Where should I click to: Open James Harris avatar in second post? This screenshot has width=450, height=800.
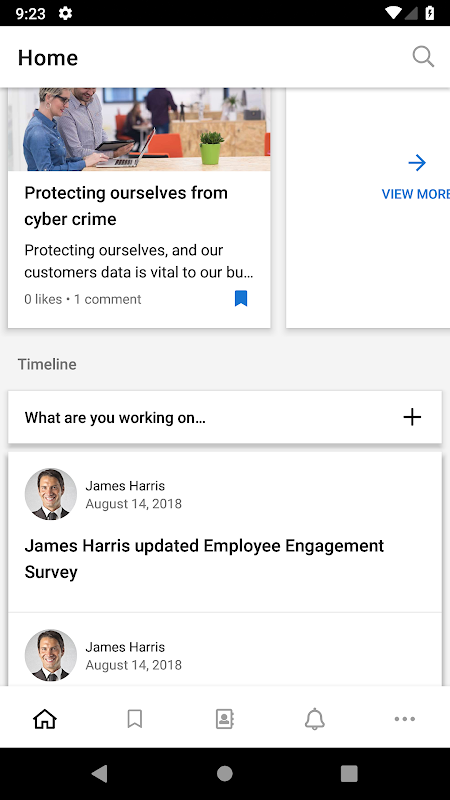51,655
